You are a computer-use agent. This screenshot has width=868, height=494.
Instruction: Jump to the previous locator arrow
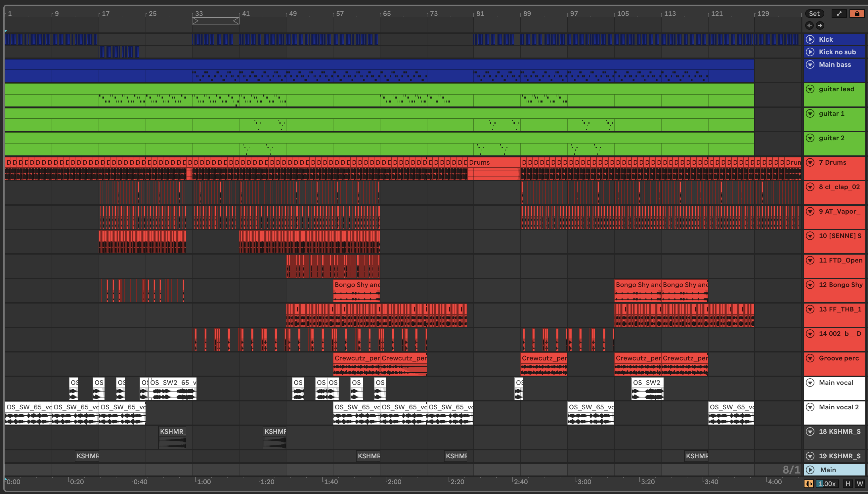click(x=809, y=25)
